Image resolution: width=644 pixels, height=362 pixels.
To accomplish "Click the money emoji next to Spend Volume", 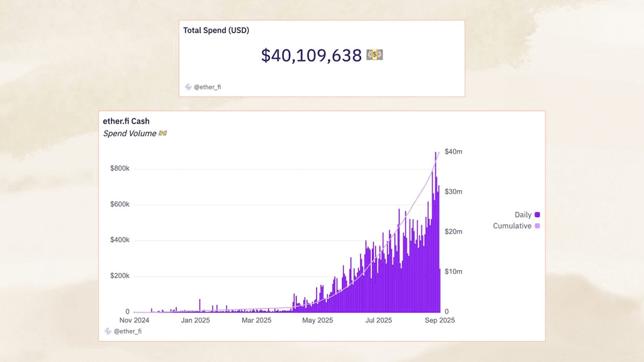I will (x=163, y=133).
